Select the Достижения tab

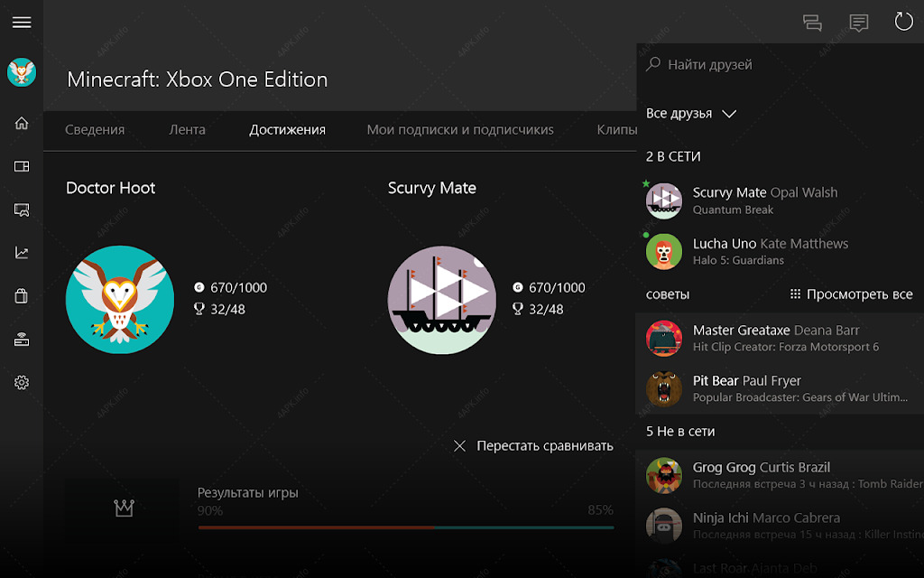(288, 130)
